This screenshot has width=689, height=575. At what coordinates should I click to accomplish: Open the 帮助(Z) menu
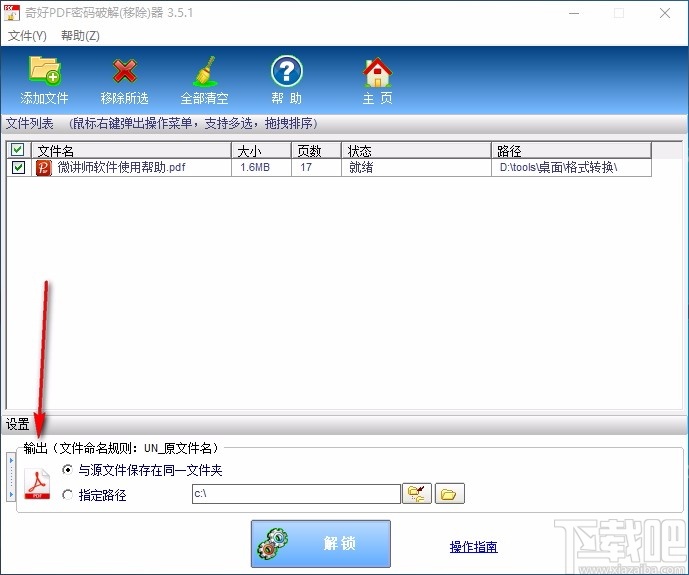tap(80, 36)
